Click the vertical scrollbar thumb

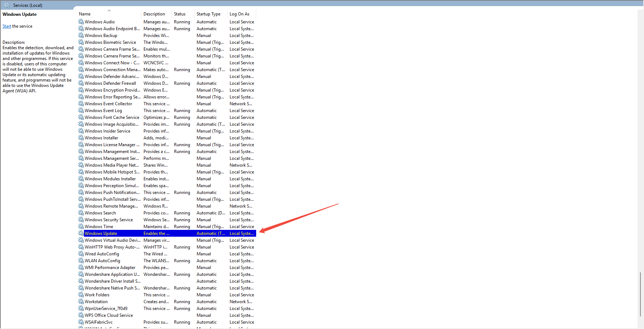tap(640, 294)
